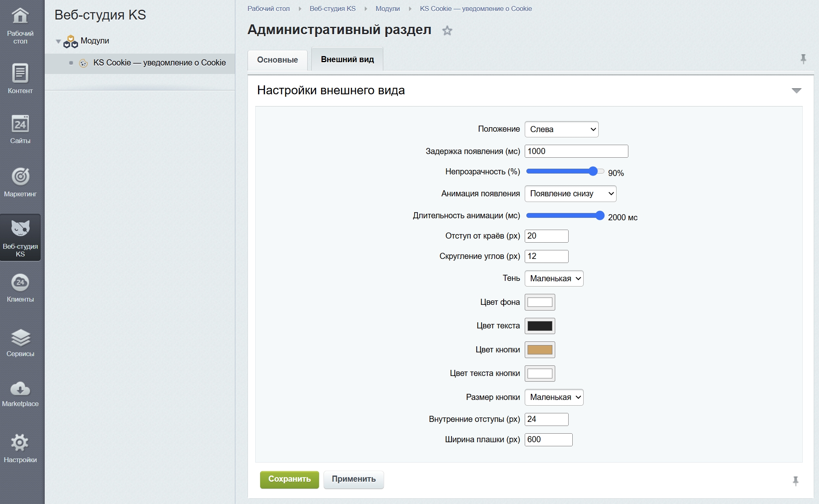Image resolution: width=819 pixels, height=504 pixels.
Task: Focus the Внутренние отступы input field
Action: (x=546, y=419)
